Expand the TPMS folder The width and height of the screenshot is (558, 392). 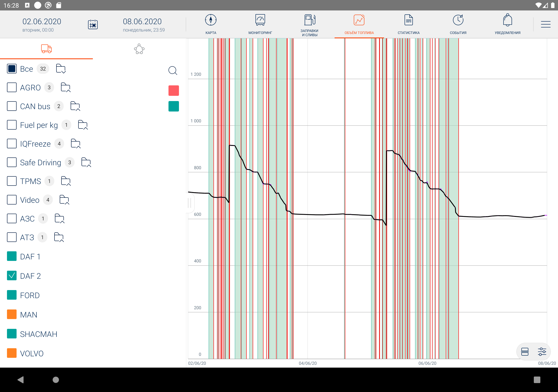click(x=66, y=181)
